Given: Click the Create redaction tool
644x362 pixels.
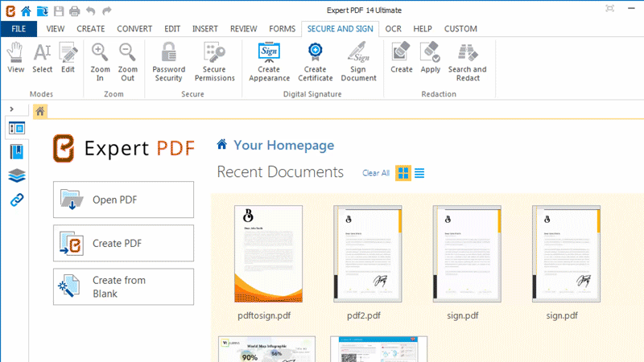Looking at the screenshot, I should 401,57.
